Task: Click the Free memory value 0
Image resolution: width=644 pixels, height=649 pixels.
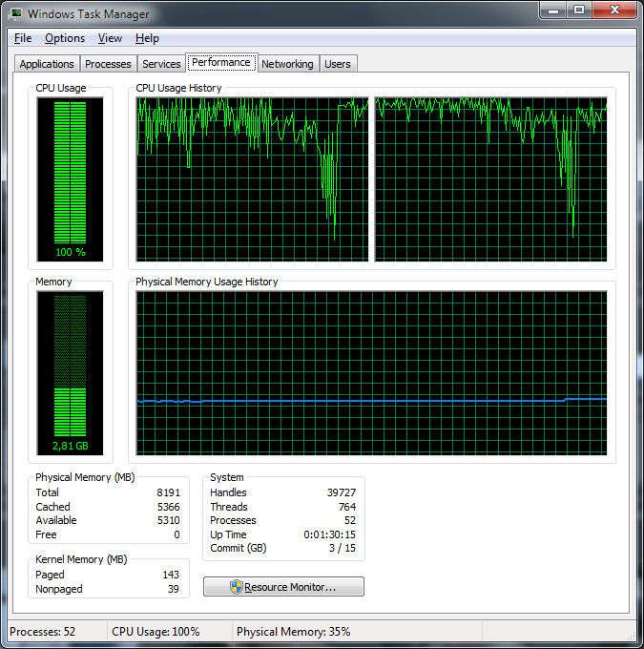Action: tap(177, 534)
